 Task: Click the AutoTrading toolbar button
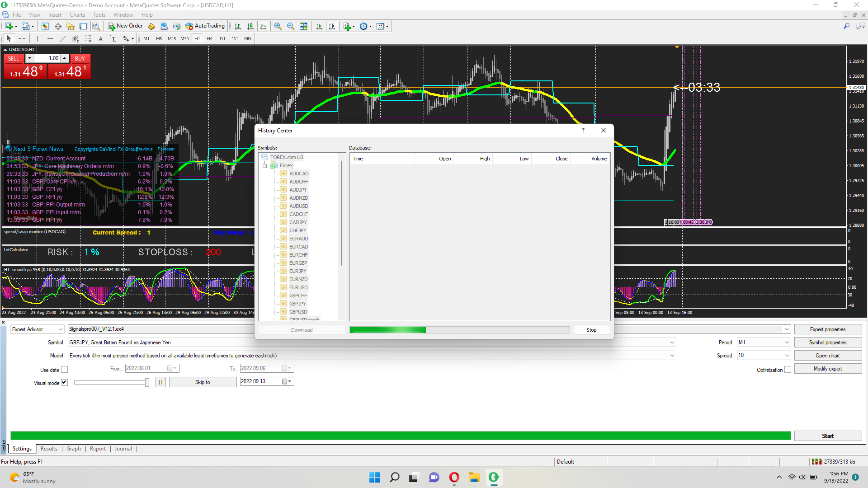coord(205,26)
